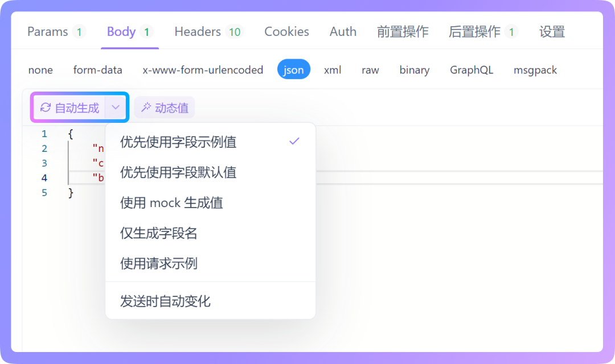Click the 动态值 button
The height and width of the screenshot is (364, 615).
click(165, 107)
